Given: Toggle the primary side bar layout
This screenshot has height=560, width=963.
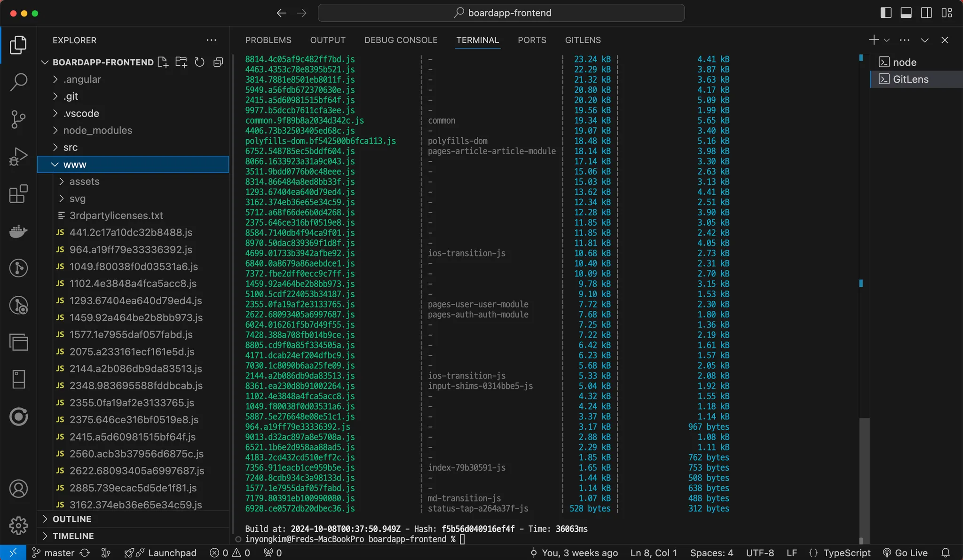Looking at the screenshot, I should 885,13.
